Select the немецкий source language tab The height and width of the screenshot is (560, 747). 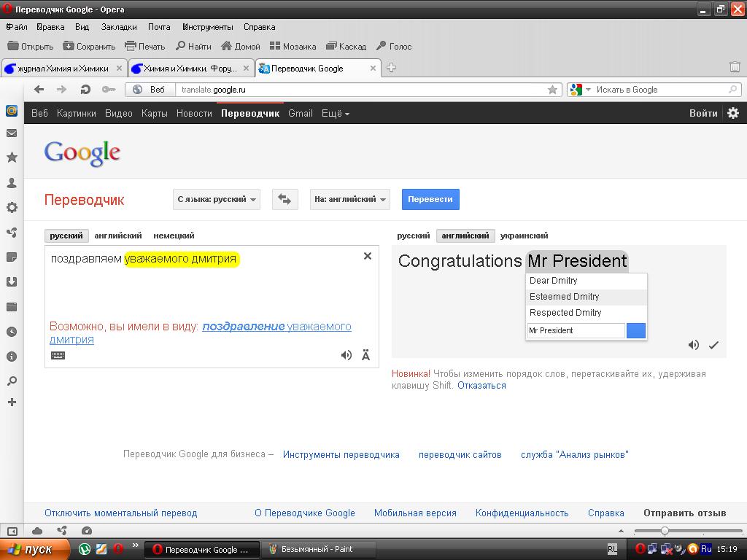(x=174, y=236)
